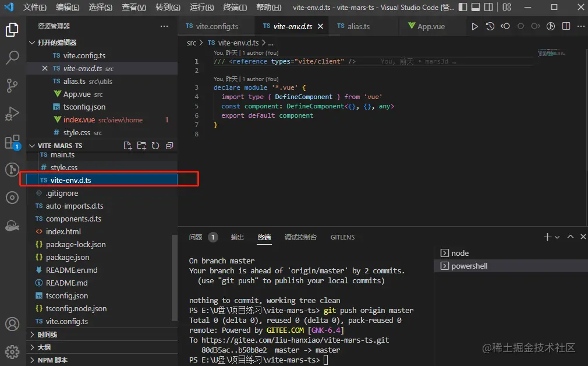This screenshot has width=588, height=366.
Task: Close vite-env.d.ts in open editors list
Action: pyautogui.click(x=45, y=68)
